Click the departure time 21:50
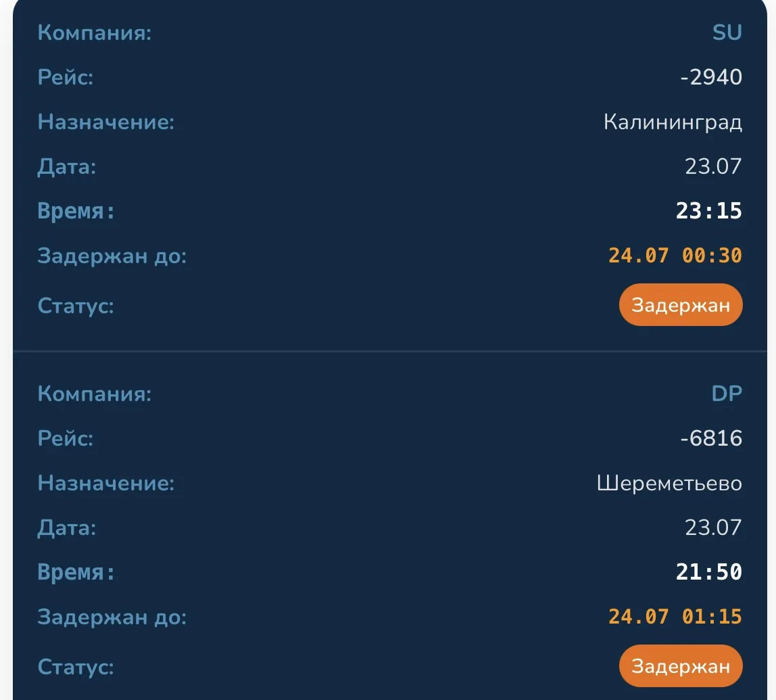776x700 pixels. click(x=708, y=571)
